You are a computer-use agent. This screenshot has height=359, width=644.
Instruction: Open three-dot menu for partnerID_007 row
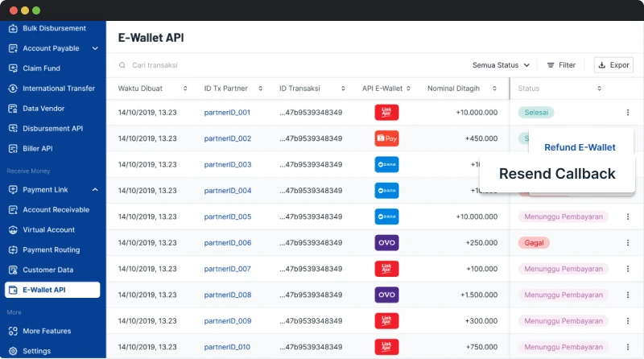pos(628,269)
